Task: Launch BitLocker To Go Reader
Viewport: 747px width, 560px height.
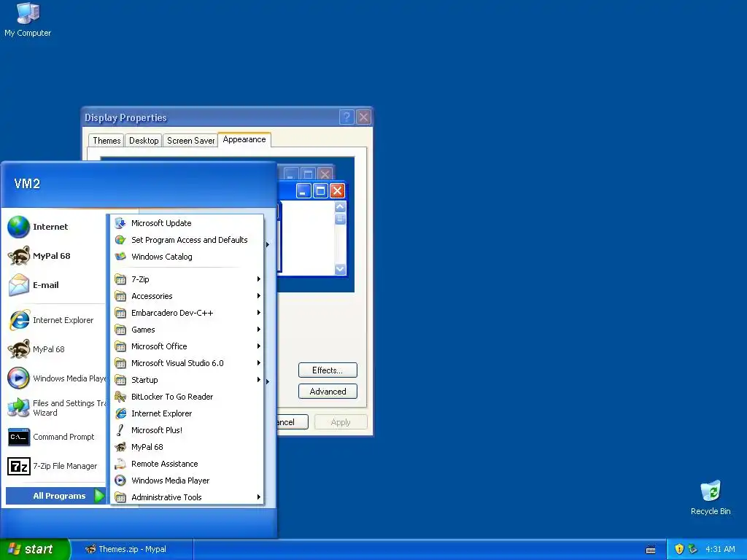Action: pos(187,396)
